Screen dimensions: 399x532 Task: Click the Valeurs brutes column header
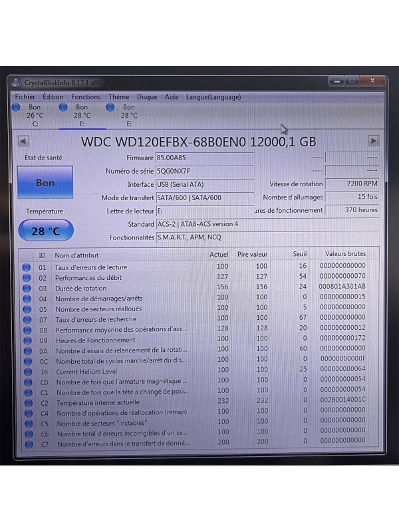345,253
